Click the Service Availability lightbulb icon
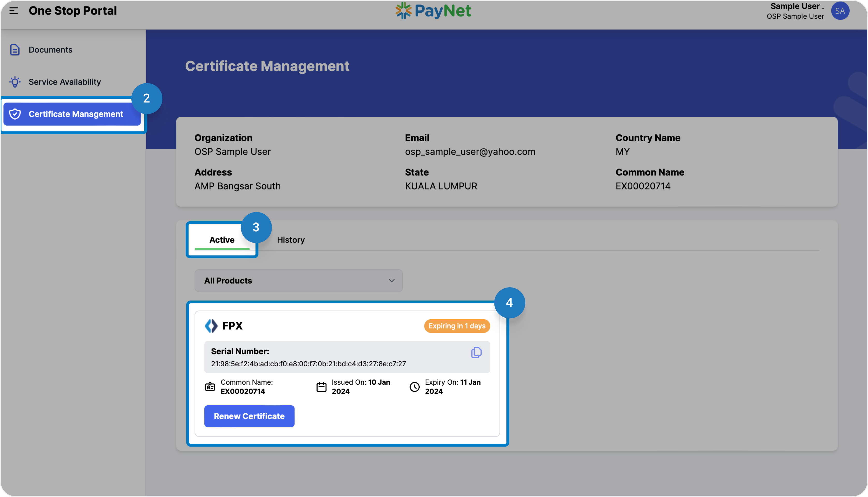The image size is (868, 497). pos(15,82)
